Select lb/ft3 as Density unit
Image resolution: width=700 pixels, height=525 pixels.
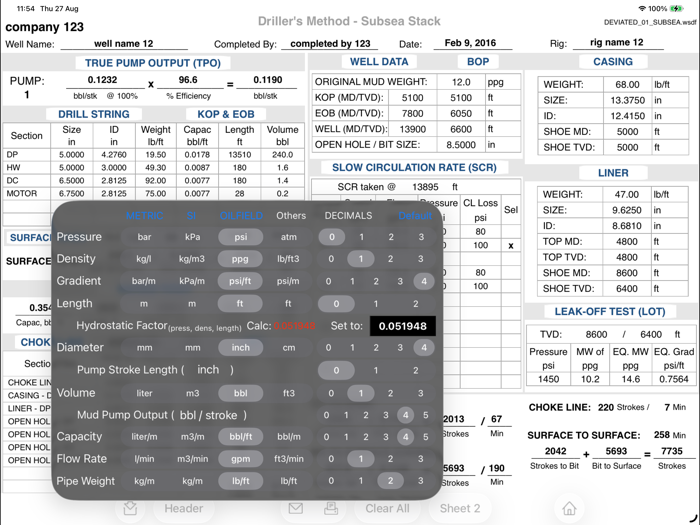tap(288, 259)
